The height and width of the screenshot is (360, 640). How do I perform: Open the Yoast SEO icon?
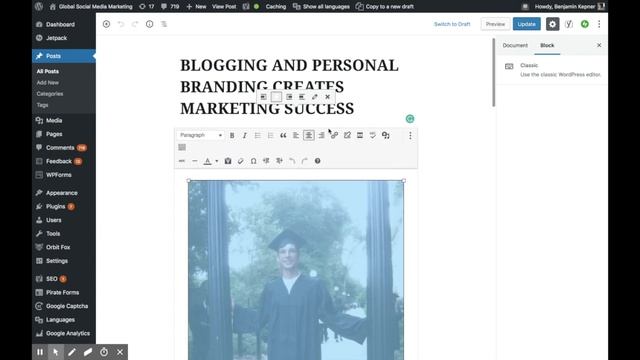[569, 24]
